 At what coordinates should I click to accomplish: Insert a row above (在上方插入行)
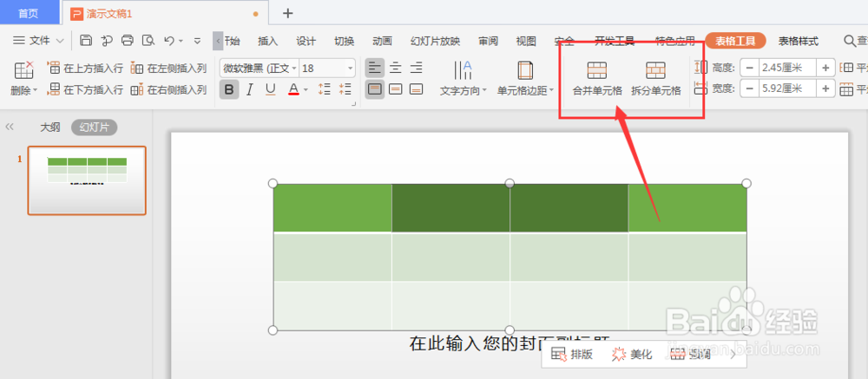point(85,69)
